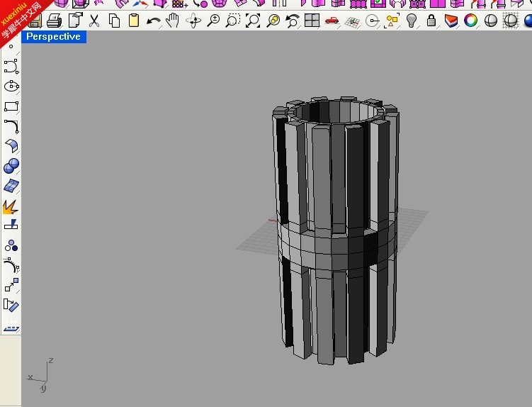Image resolution: width=532 pixels, height=407 pixels.
Task: Click the Shaded Viewport sphere icon
Action: [x=490, y=21]
